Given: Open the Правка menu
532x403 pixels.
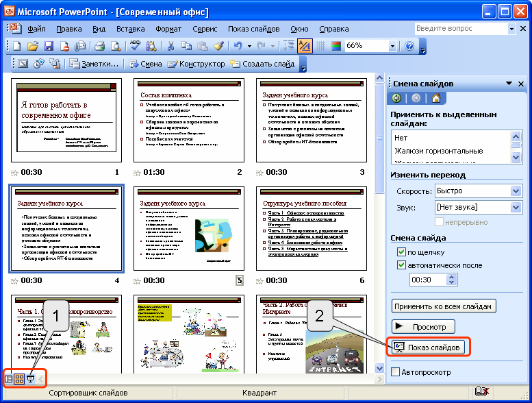Looking at the screenshot, I should (69, 29).
